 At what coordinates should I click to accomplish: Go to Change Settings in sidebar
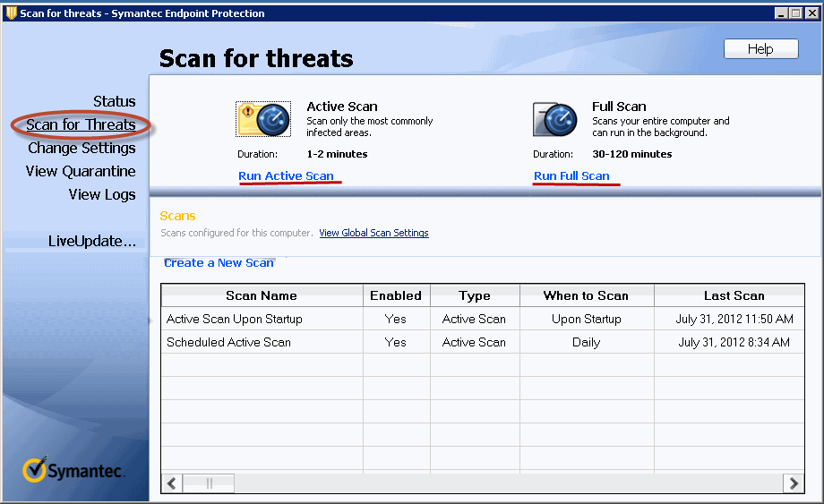[x=82, y=149]
